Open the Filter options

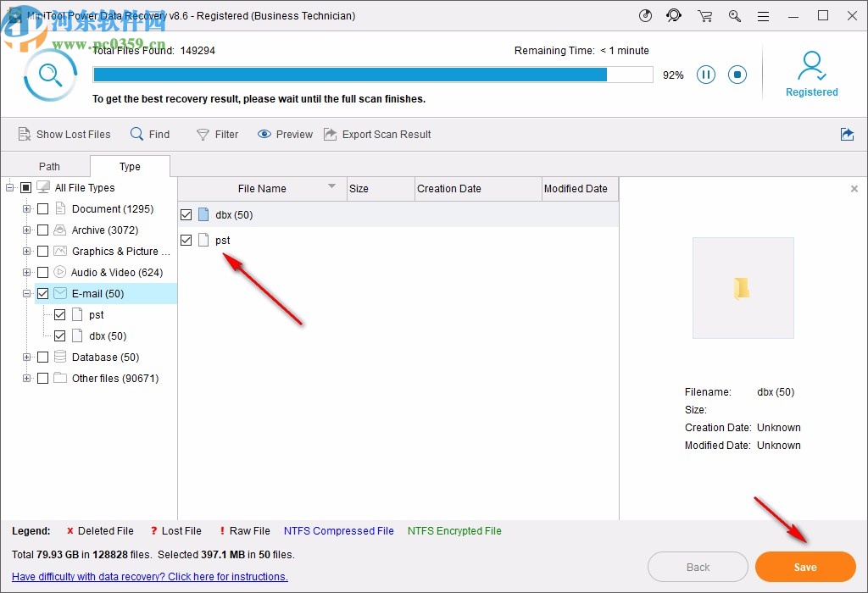tap(218, 134)
